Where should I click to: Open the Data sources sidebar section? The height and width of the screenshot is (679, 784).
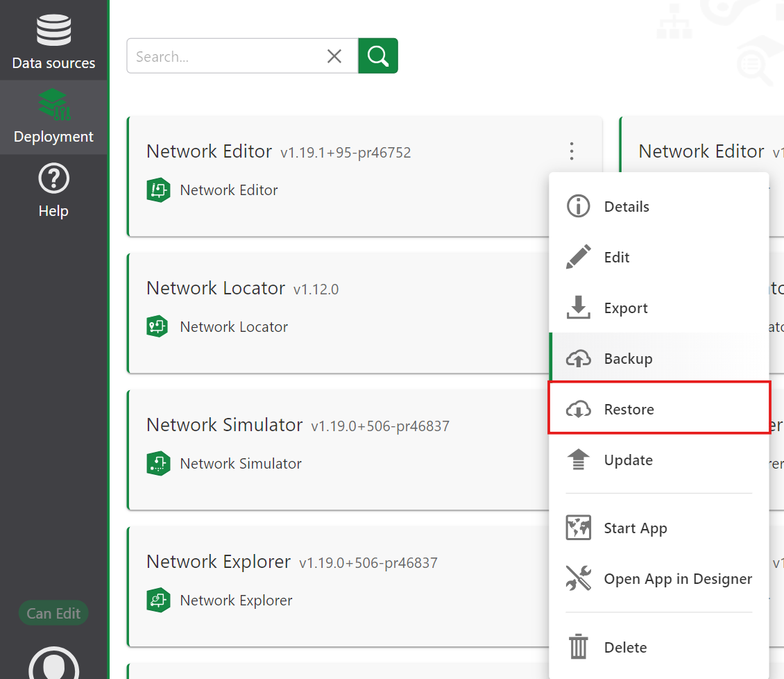pyautogui.click(x=53, y=41)
